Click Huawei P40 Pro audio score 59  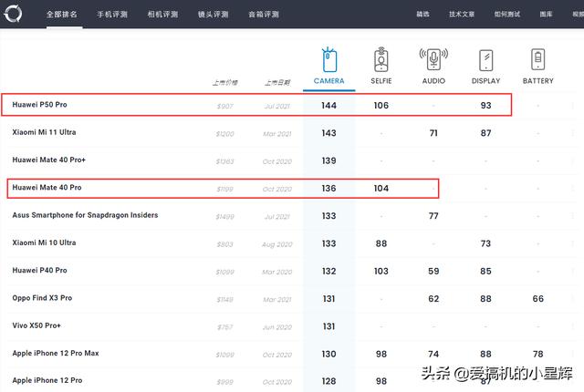[433, 271]
